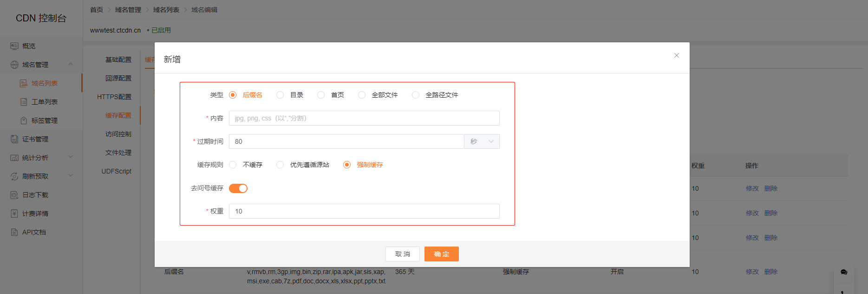Viewport: 868px width, 294px height.
Task: Expand the 刷新预取 sidebar chevron
Action: point(71,176)
